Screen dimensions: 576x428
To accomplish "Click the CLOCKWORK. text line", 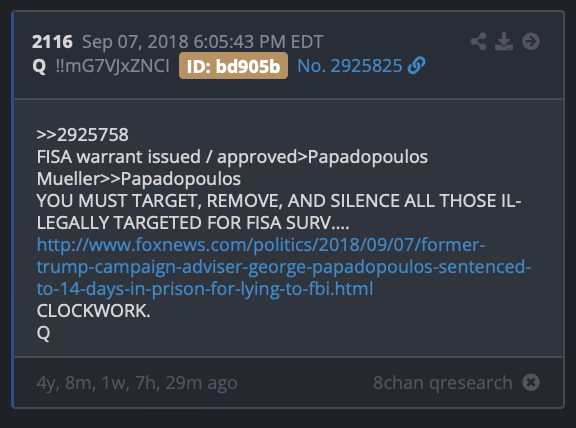I will (x=93, y=311).
